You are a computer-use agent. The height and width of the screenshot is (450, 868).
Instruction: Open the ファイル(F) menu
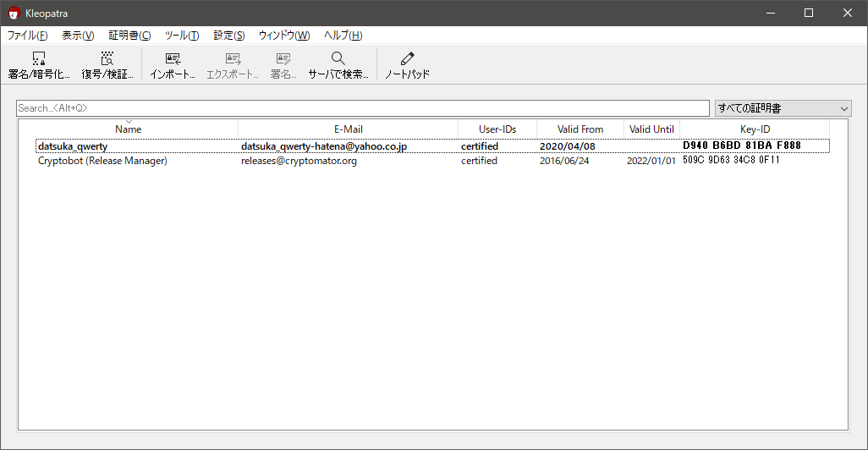click(27, 36)
